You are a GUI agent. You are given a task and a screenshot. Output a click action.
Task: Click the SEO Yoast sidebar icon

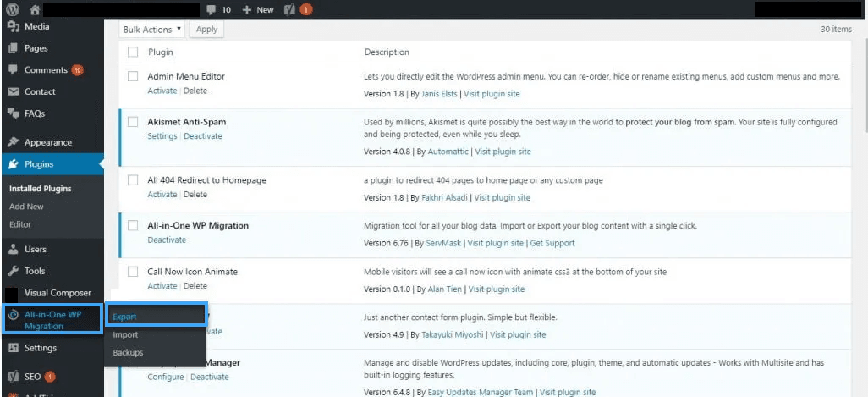pyautogui.click(x=14, y=377)
